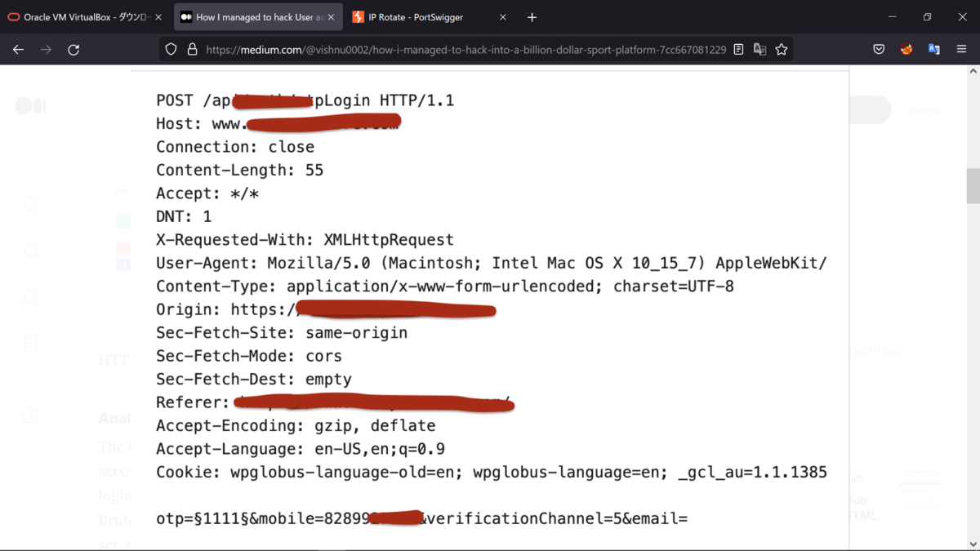Open the tracking protection shield panel
980x551 pixels.
(171, 49)
